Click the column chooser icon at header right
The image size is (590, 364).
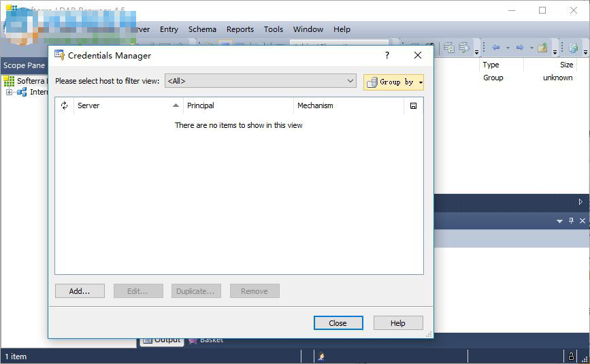(x=413, y=106)
